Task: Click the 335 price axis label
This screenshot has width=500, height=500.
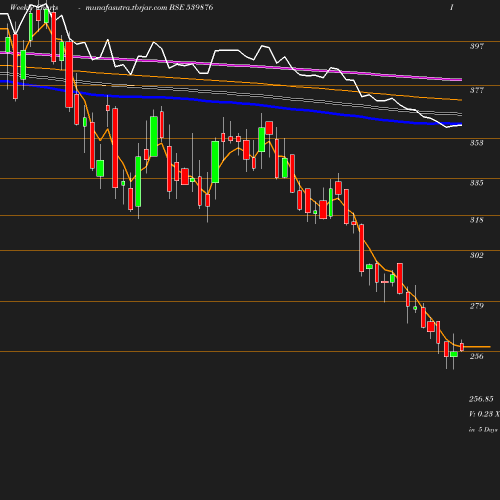Action: pyautogui.click(x=476, y=183)
